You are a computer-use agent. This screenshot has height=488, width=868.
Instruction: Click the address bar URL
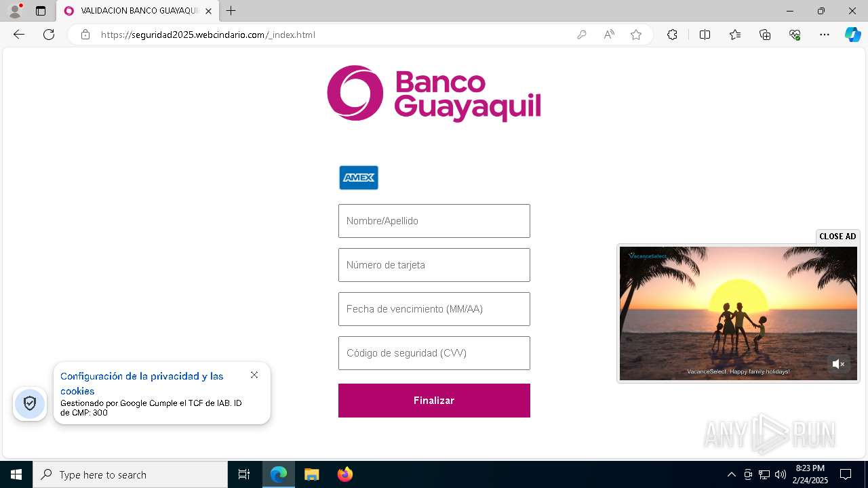point(208,35)
